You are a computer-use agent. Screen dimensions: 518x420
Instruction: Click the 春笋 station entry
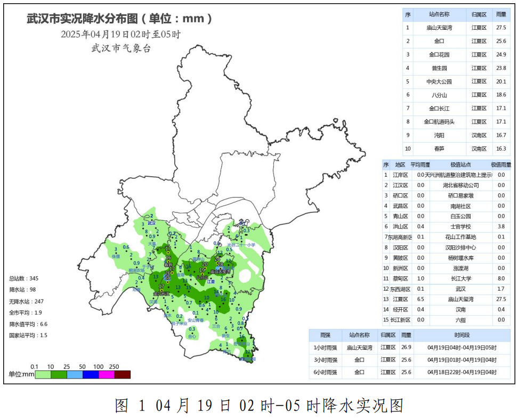point(439,149)
